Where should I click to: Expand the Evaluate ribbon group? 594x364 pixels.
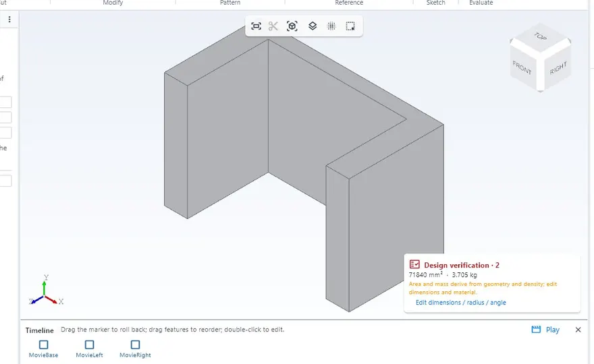click(x=481, y=3)
